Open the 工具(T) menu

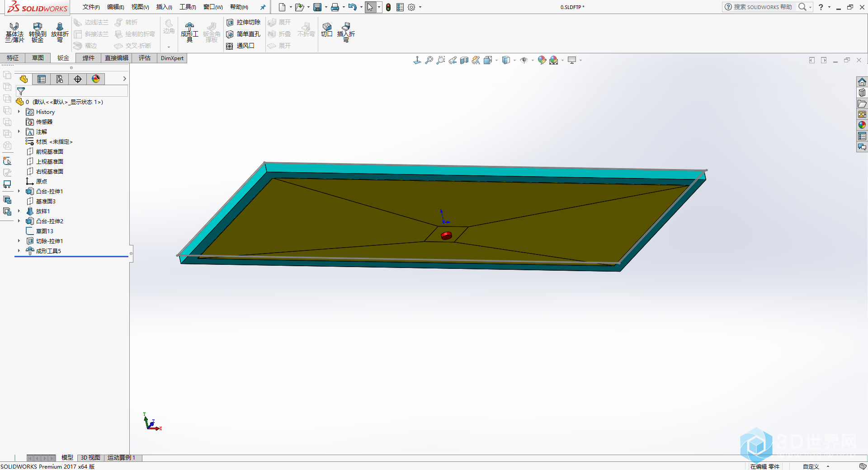point(188,7)
